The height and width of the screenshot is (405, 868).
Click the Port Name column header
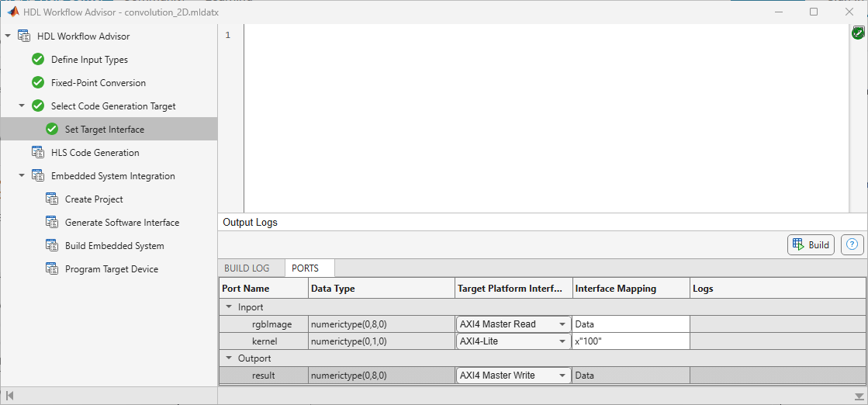(x=264, y=289)
